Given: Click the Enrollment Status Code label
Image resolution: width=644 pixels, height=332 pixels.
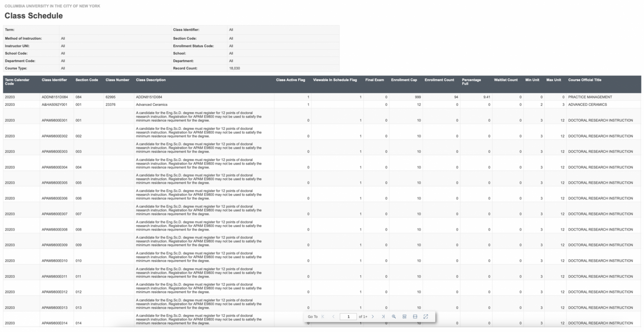Looking at the screenshot, I should point(193,46).
